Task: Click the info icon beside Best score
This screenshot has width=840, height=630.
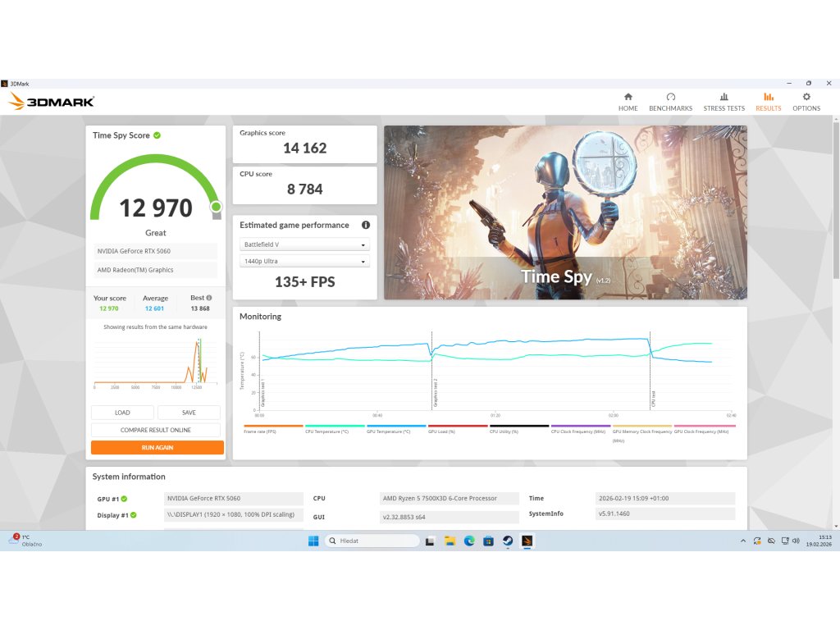Action: 209,298
